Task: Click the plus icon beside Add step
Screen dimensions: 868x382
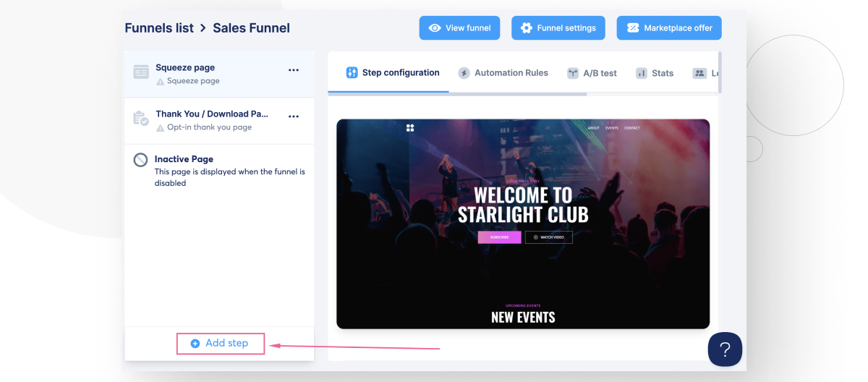Action: [195, 344]
